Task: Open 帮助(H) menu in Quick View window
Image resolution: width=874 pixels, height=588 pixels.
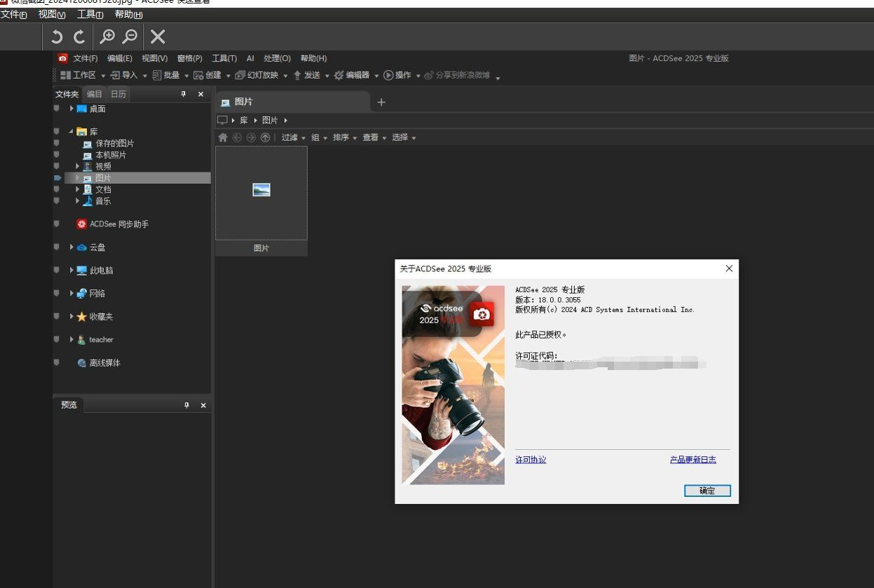Action: click(x=128, y=15)
